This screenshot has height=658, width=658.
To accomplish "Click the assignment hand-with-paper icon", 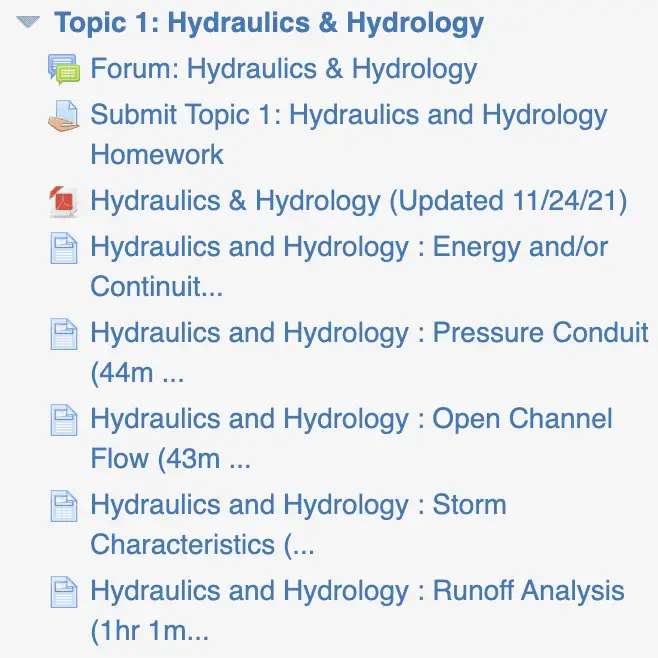I will (64, 116).
